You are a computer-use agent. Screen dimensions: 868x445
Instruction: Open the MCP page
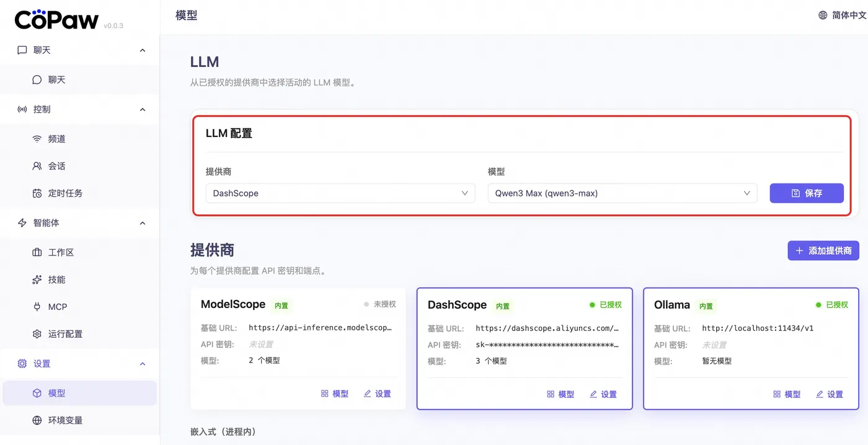[79, 307]
